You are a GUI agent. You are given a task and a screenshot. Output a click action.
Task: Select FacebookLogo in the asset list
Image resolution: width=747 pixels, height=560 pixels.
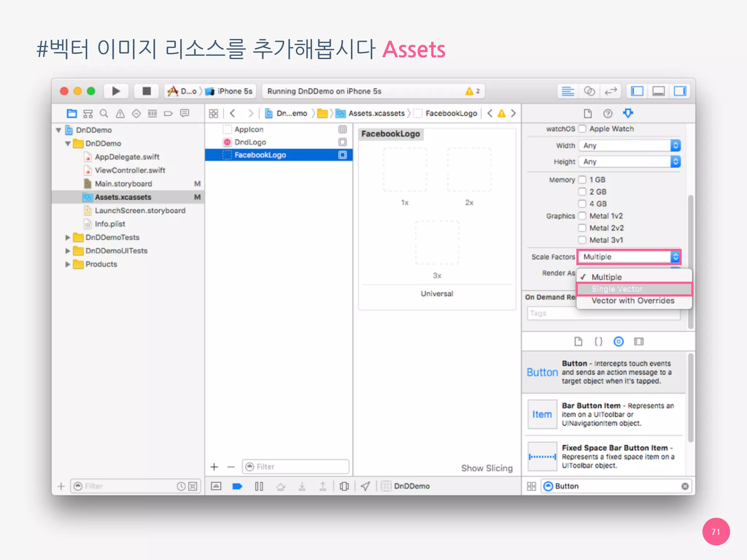279,155
